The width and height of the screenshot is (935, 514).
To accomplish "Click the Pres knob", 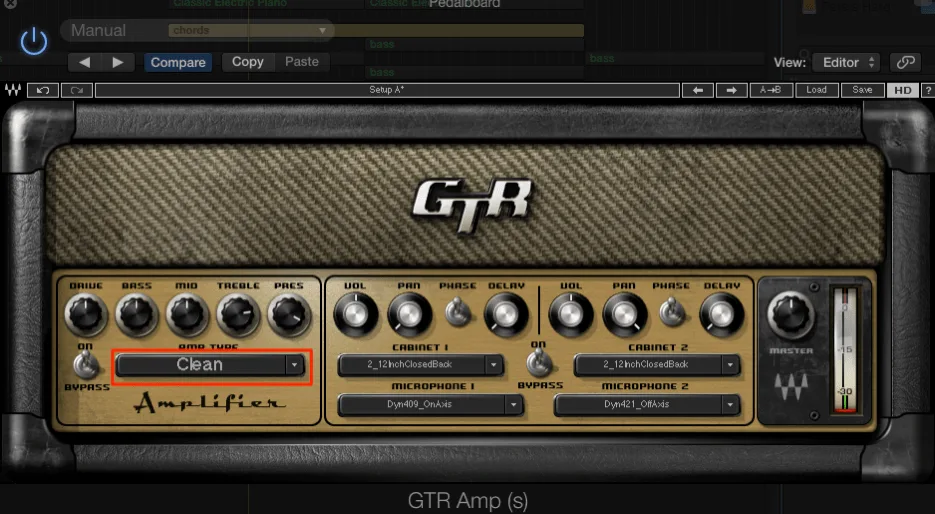I will 289,314.
